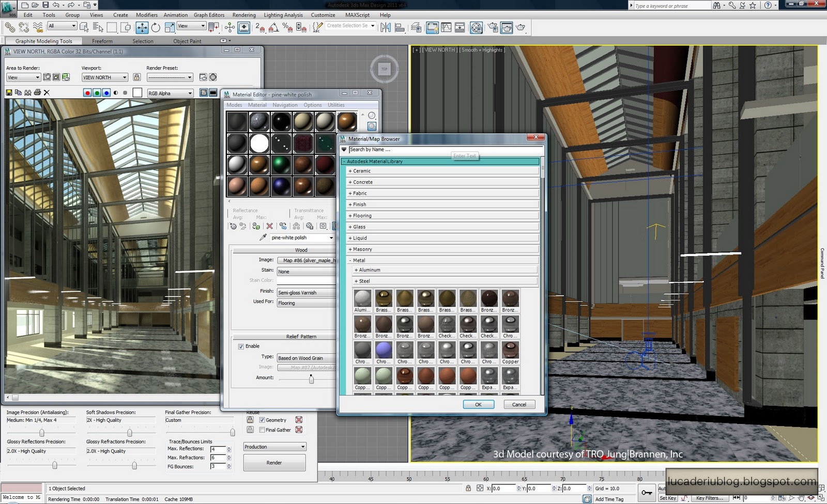Click the Map #86 image button
Image resolution: width=827 pixels, height=504 pixels.
(307, 260)
